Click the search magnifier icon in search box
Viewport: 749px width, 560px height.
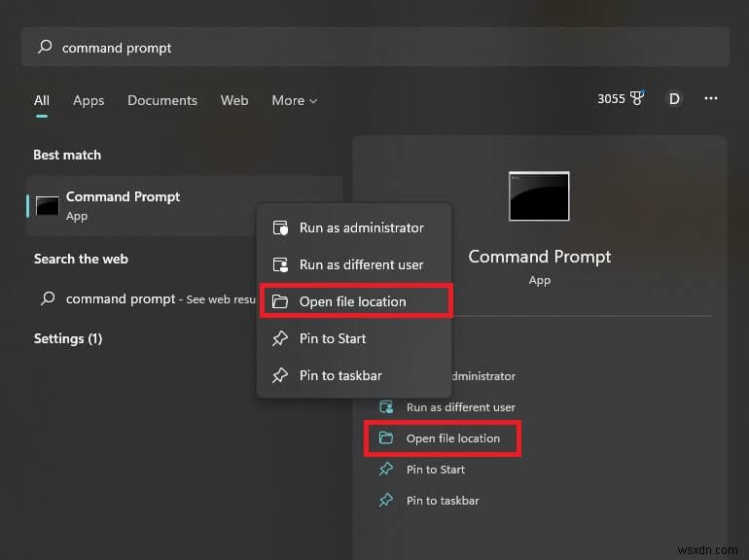(x=45, y=47)
